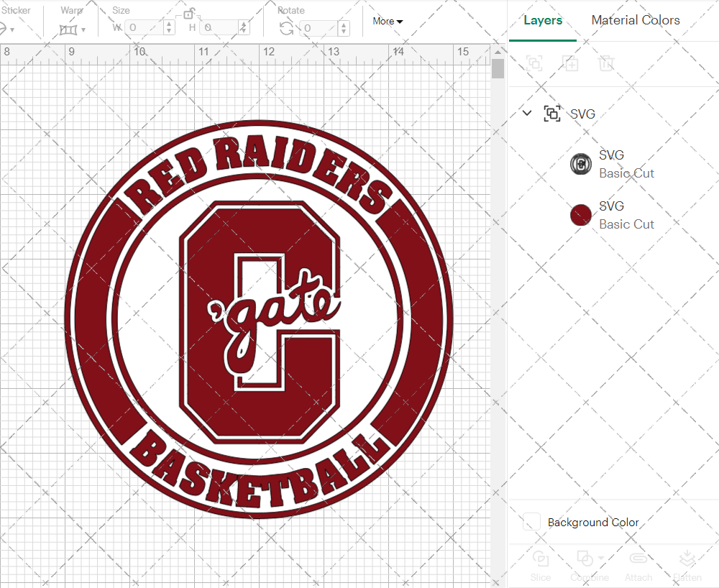
Task: Click the vertical canvas scrollbar thumb
Action: (x=498, y=69)
